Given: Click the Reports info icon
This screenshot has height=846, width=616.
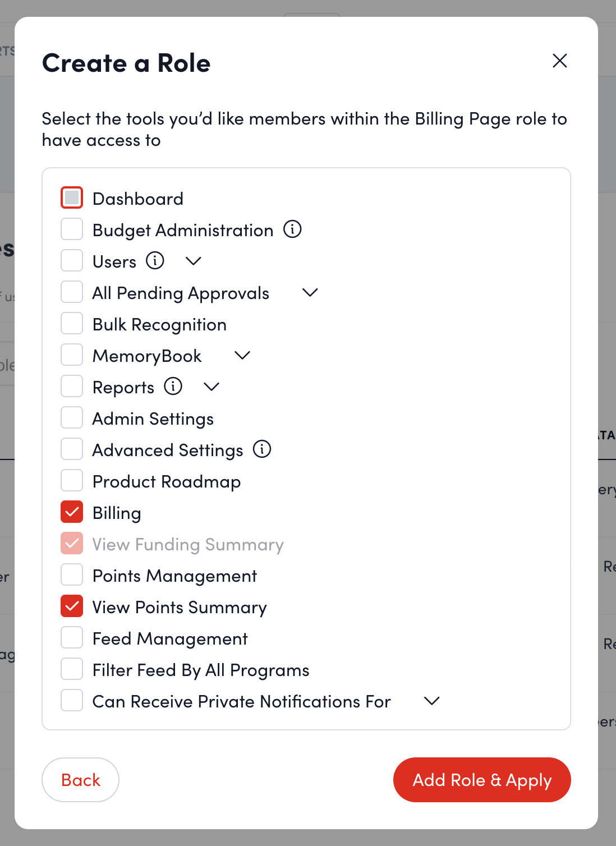Looking at the screenshot, I should point(173,386).
